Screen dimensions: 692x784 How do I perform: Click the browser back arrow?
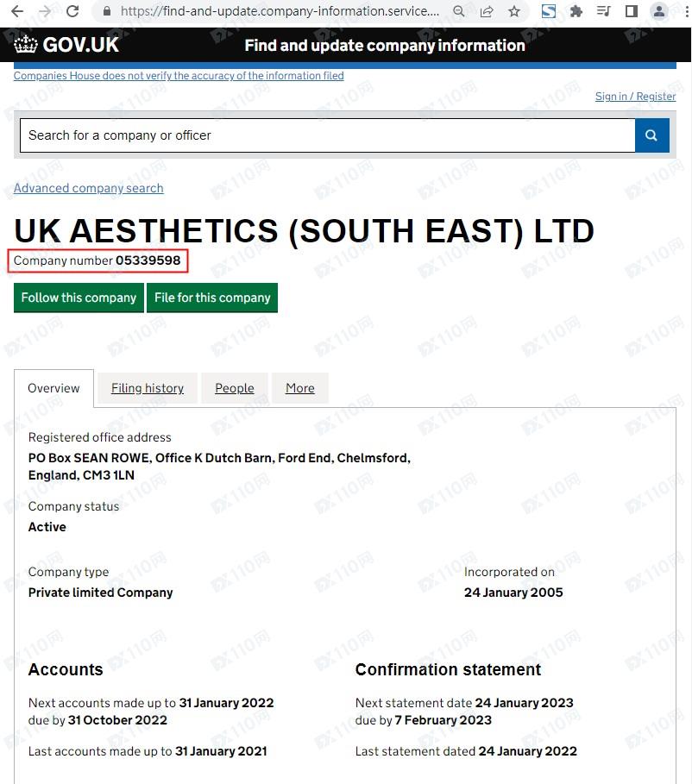17,12
